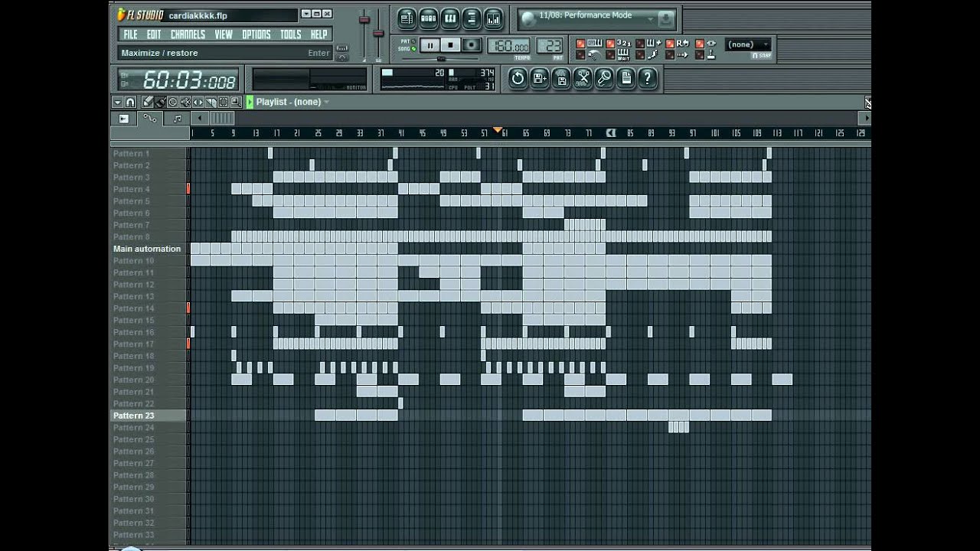This screenshot has height=551, width=980.
Task: Select the selection tool in playlist
Action: point(224,102)
